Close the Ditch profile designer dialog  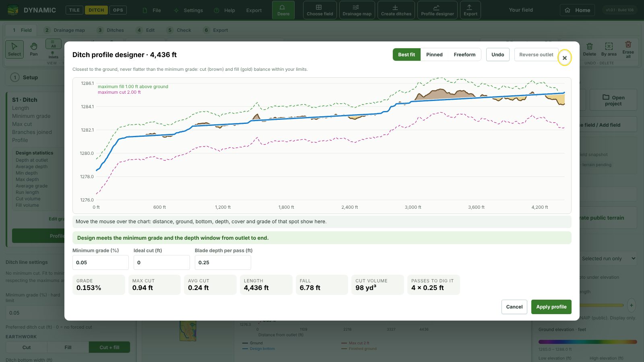565,58
